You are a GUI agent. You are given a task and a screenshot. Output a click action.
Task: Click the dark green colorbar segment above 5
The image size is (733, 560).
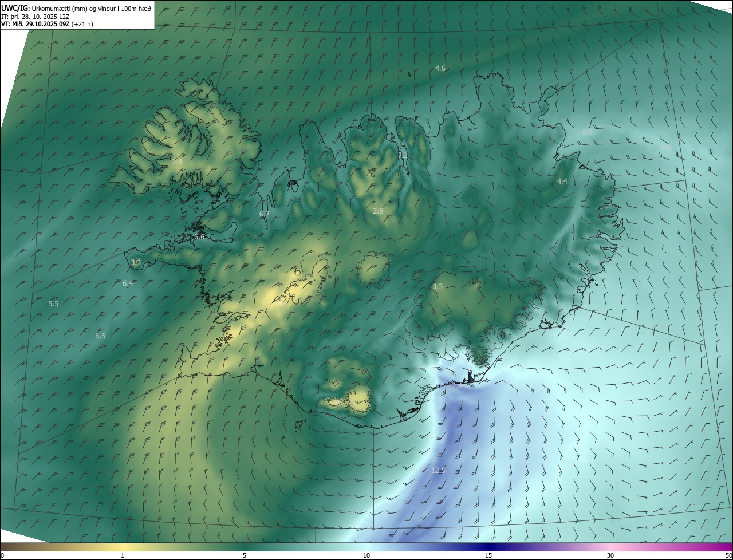[x=244, y=547]
